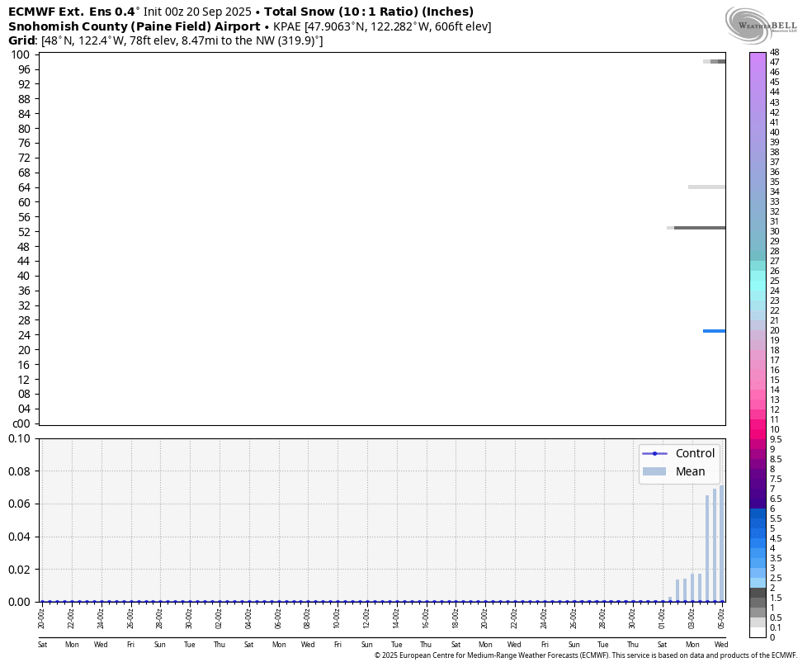Click the WeatherBELL logo in the corner
The width and height of the screenshot is (812, 667).
pos(761,25)
